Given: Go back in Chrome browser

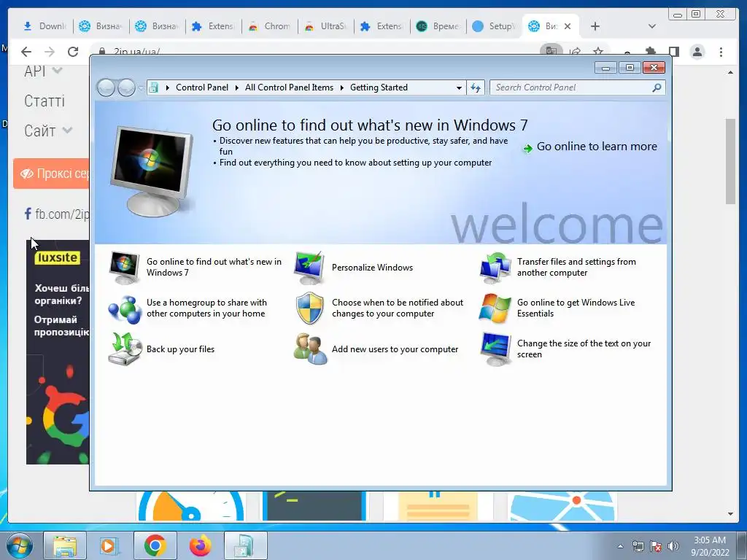Looking at the screenshot, I should click(26, 52).
